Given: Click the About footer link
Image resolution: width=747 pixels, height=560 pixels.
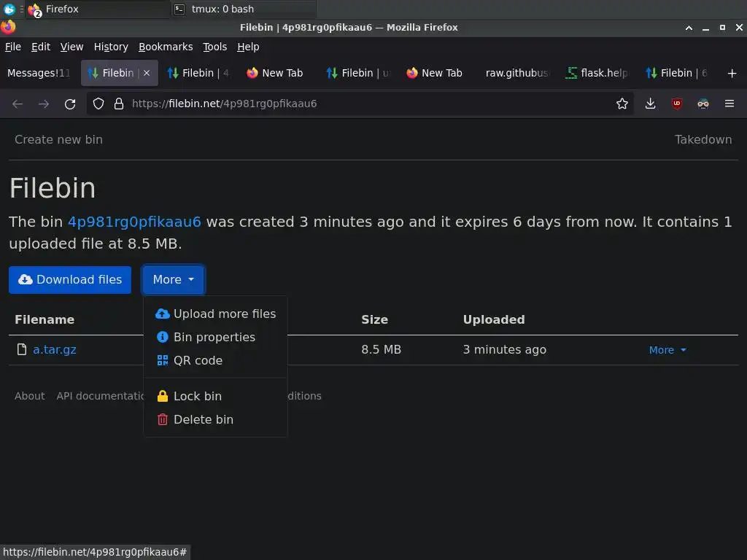Looking at the screenshot, I should pyautogui.click(x=29, y=396).
